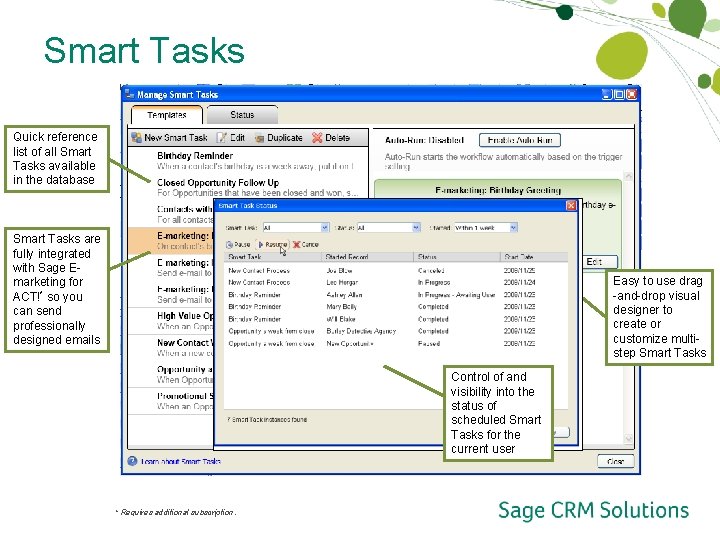Open the Status filter dropdown

416,227
